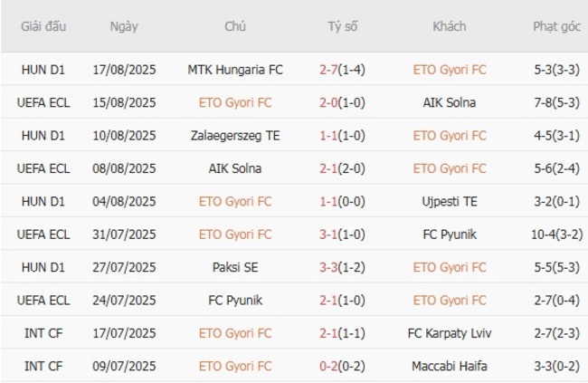Image resolution: width=588 pixels, height=383 pixels.
Task: Open the Maccabi Haifa team link
Action: (450, 366)
